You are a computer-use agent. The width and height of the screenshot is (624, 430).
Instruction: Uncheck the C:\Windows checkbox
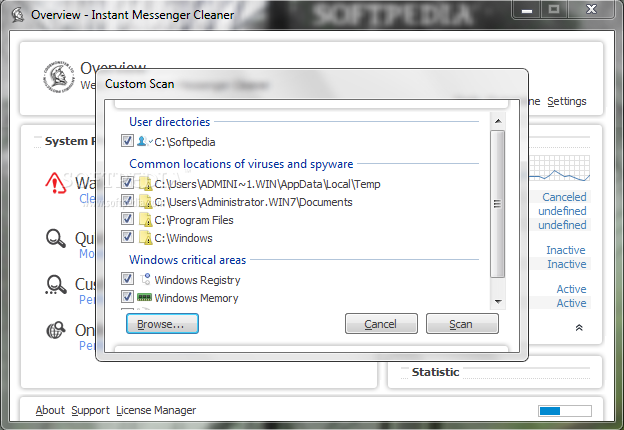127,237
